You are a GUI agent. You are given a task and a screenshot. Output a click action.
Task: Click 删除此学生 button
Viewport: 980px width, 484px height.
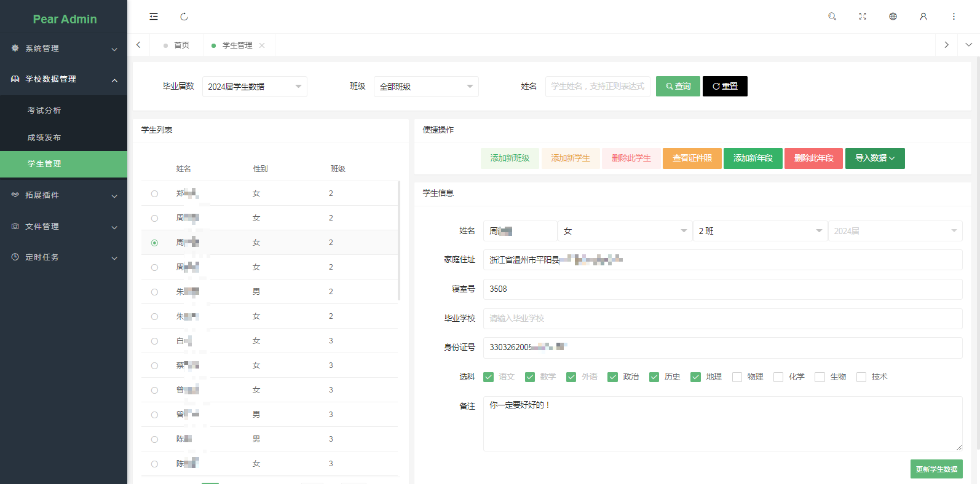click(x=631, y=158)
